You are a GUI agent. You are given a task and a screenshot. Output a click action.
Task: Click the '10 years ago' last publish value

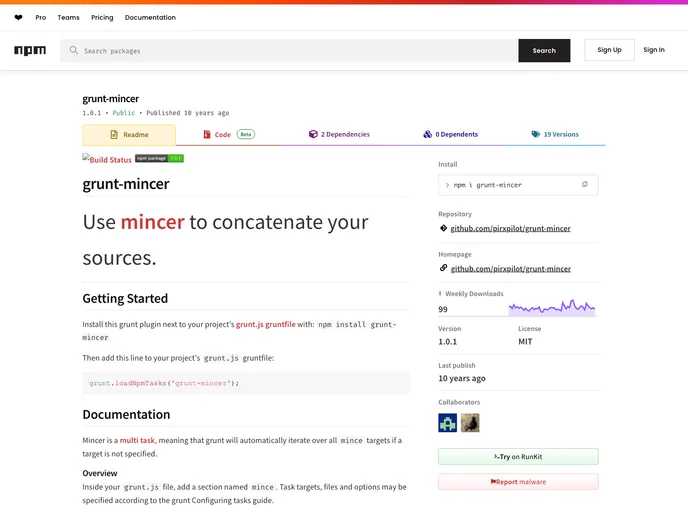click(462, 378)
